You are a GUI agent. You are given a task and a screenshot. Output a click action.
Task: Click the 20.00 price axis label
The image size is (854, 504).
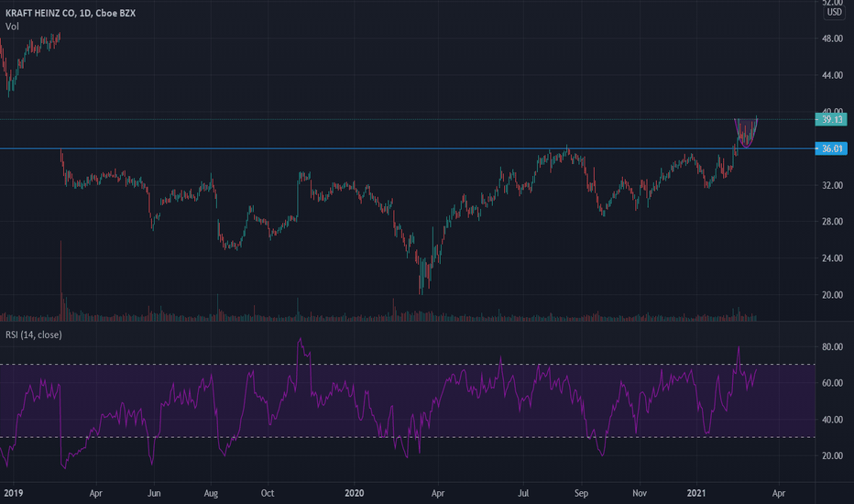pyautogui.click(x=832, y=295)
